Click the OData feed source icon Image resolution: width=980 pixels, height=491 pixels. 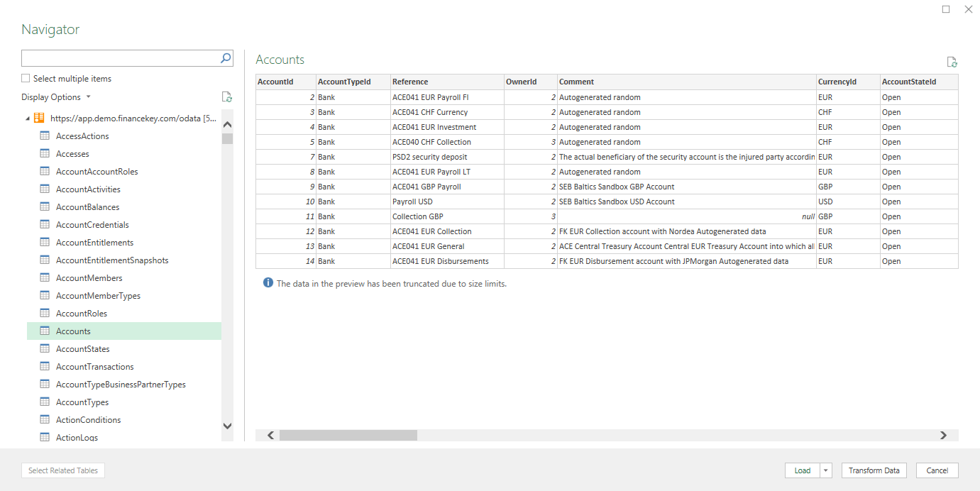click(x=40, y=118)
